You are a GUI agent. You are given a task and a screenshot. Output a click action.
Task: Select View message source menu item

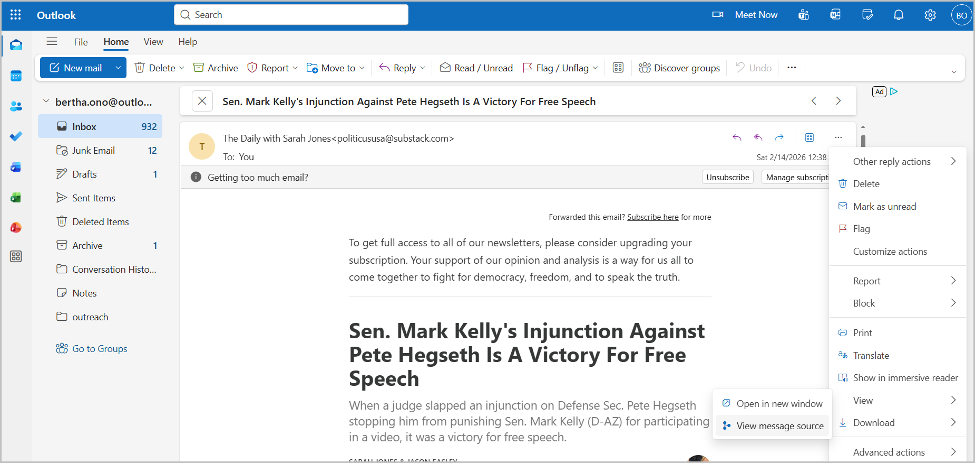point(779,426)
